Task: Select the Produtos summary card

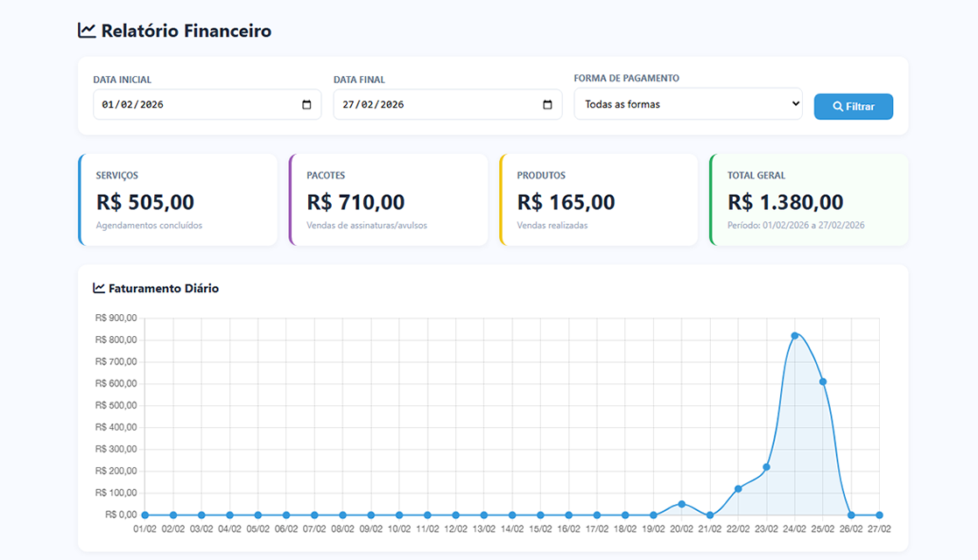Action: pos(599,199)
